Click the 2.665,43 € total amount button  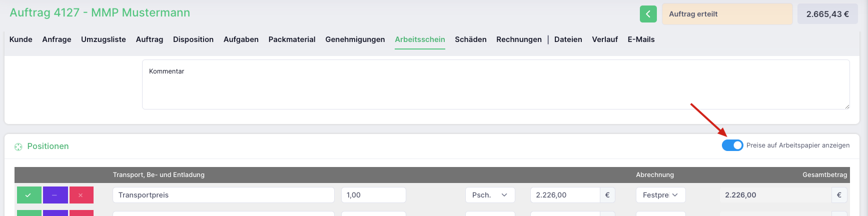(x=827, y=14)
